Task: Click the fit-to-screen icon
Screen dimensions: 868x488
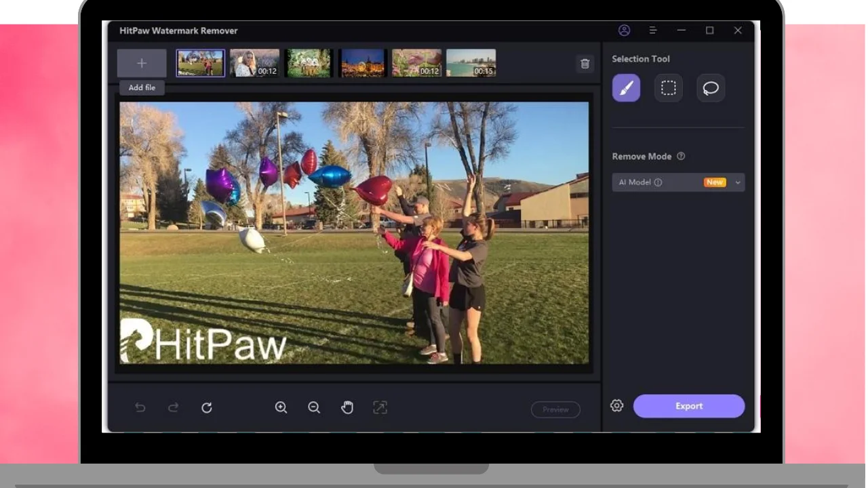Action: coord(380,407)
